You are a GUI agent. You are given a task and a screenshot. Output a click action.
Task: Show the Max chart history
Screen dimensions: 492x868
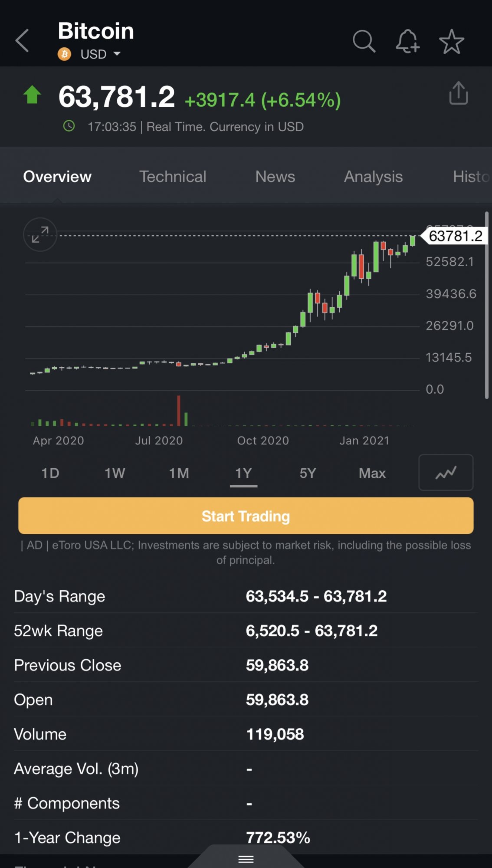click(x=372, y=473)
